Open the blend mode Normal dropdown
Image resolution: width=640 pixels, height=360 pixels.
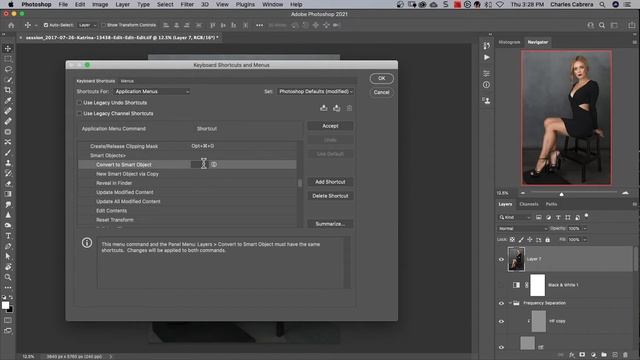[522, 229]
